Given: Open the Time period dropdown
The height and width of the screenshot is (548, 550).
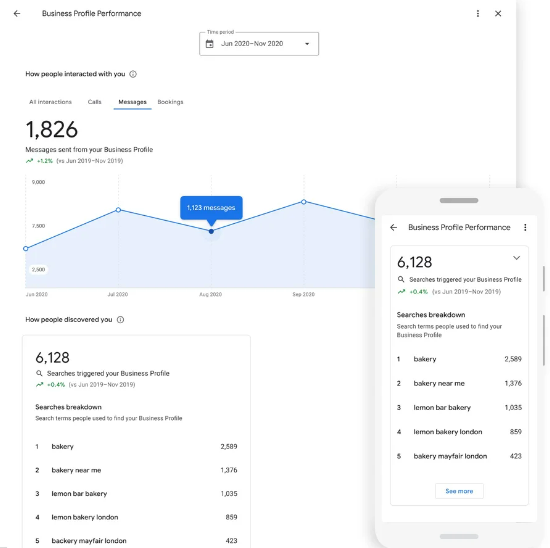Looking at the screenshot, I should 259,44.
